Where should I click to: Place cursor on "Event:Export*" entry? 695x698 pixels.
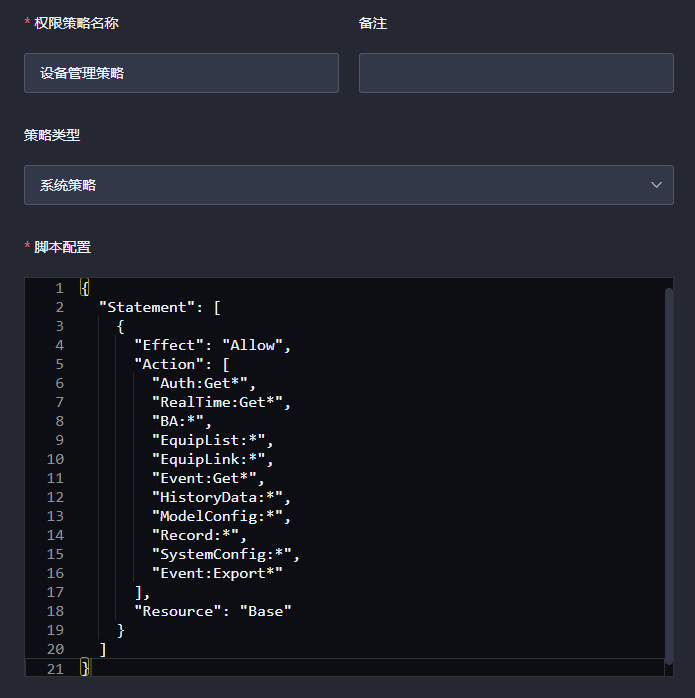click(x=217, y=573)
